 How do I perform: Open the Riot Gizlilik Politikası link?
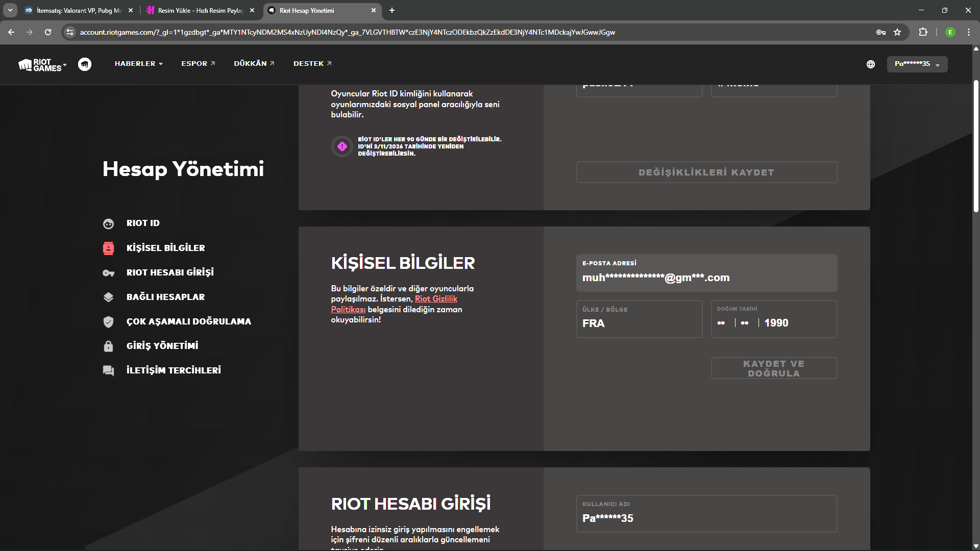(394, 304)
